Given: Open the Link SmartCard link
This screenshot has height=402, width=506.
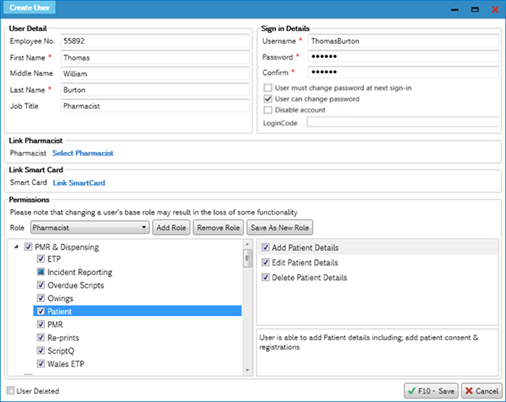Looking at the screenshot, I should click(x=79, y=183).
